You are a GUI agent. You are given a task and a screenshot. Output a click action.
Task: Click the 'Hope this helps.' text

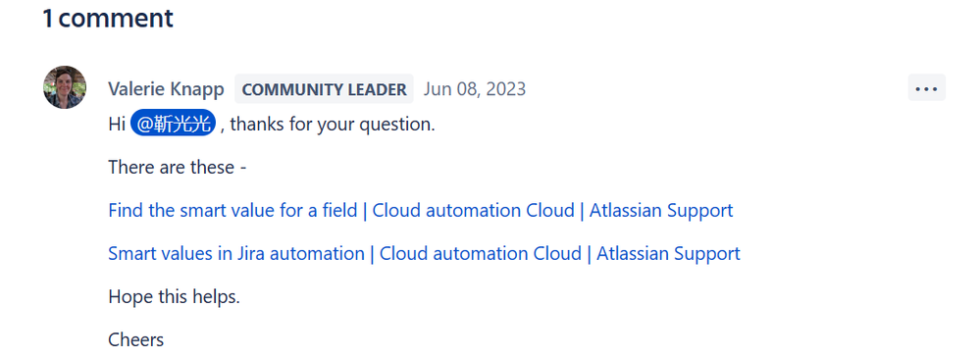[x=174, y=297]
